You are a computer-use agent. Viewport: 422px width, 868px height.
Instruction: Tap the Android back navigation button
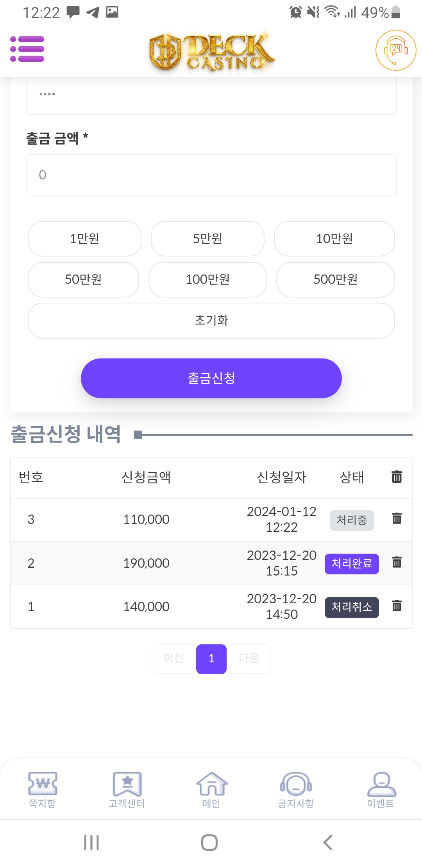[328, 843]
